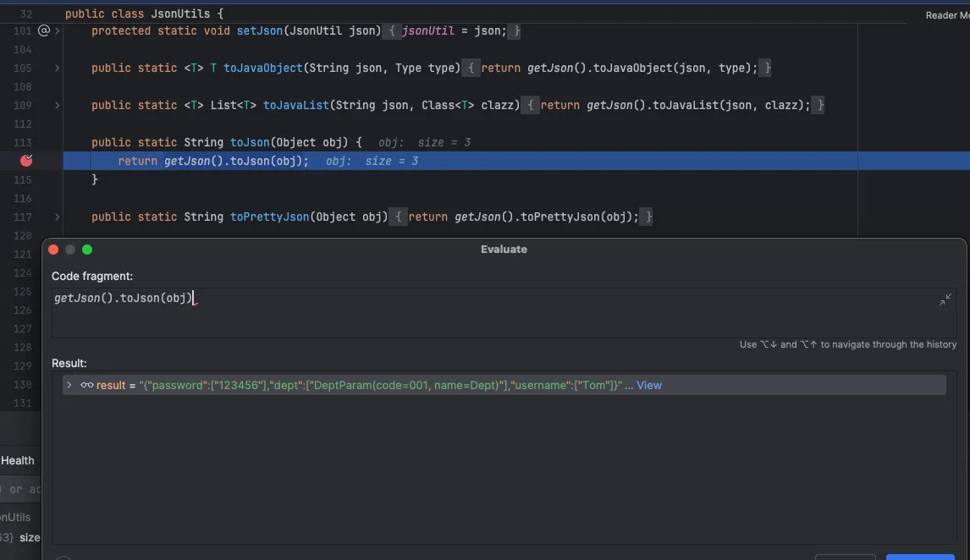Click line number 116 in the gutter
The image size is (970, 560).
pos(22,199)
